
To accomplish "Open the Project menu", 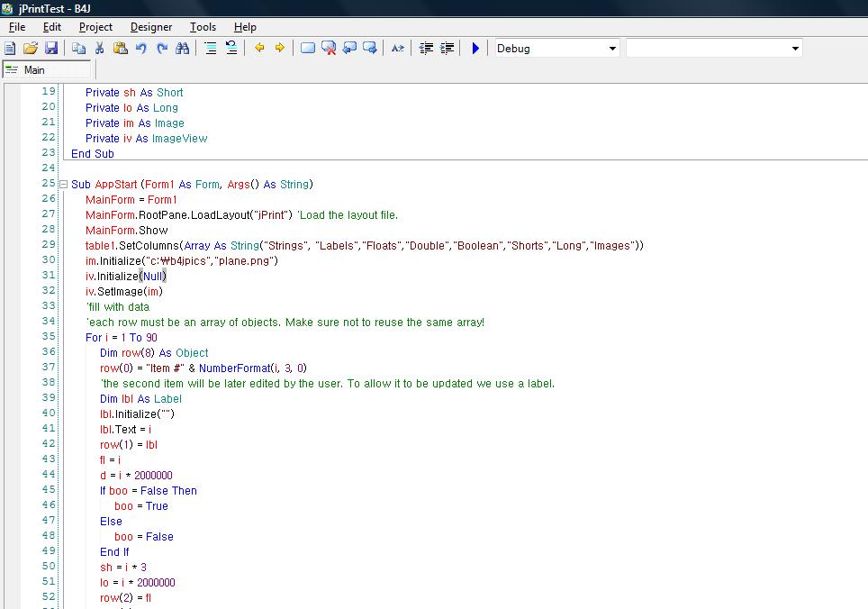I will pos(95,27).
